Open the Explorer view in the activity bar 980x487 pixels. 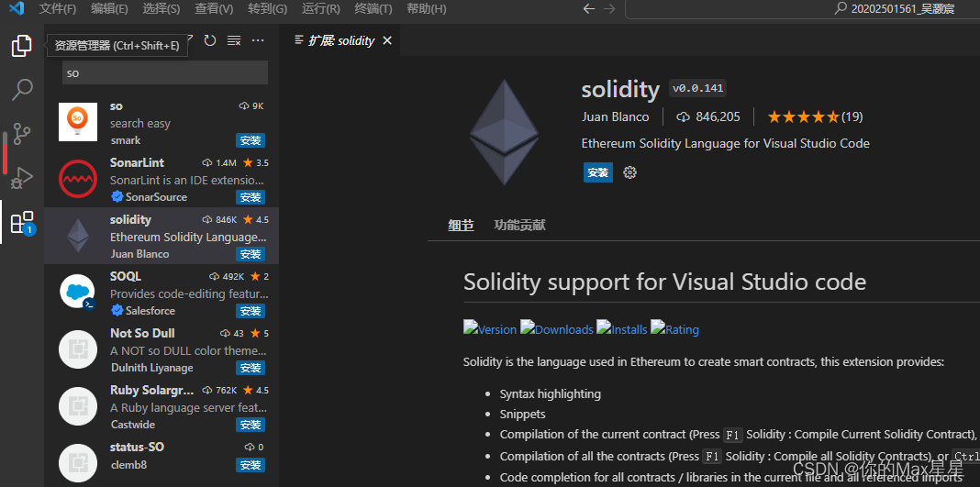pos(21,46)
